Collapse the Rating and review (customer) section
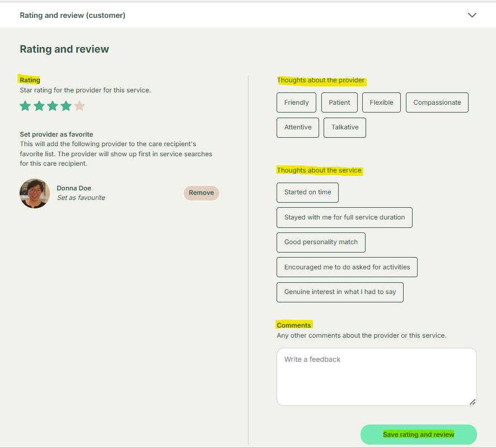This screenshot has height=448, width=496. coord(472,15)
